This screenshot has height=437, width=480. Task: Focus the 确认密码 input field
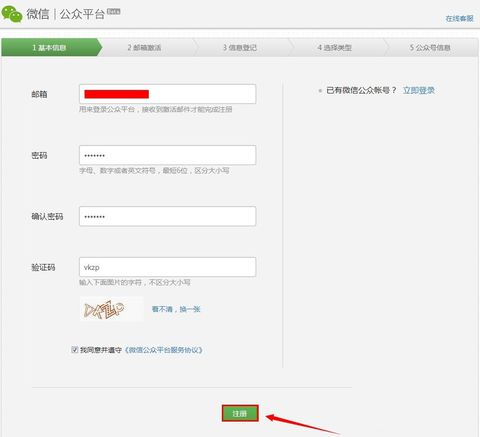pyautogui.click(x=167, y=216)
